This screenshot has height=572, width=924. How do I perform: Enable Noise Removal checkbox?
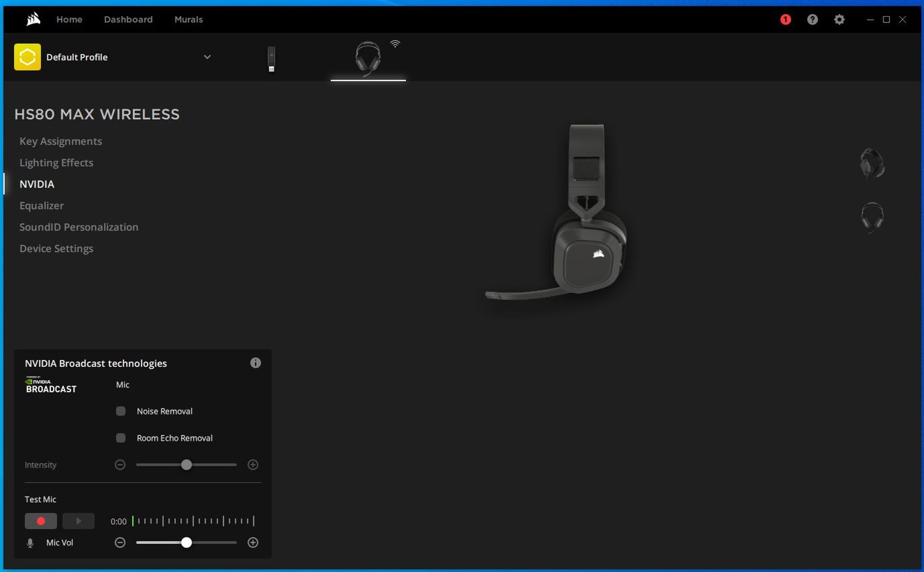(x=121, y=411)
